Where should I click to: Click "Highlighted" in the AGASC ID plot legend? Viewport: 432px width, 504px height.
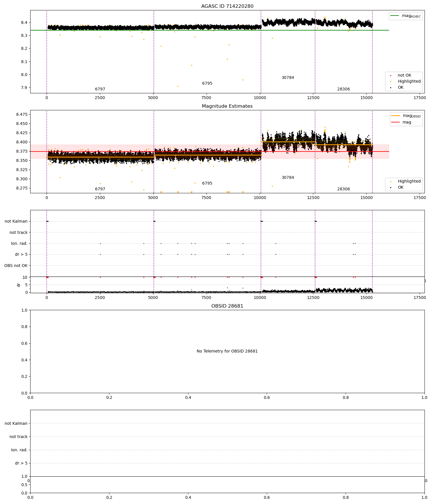click(409, 82)
